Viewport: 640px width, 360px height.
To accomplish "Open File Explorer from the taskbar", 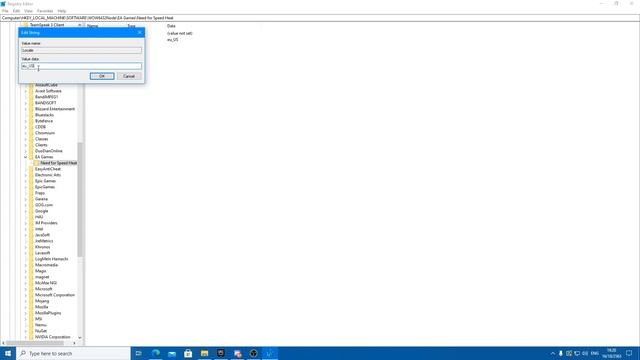I will [x=204, y=353].
